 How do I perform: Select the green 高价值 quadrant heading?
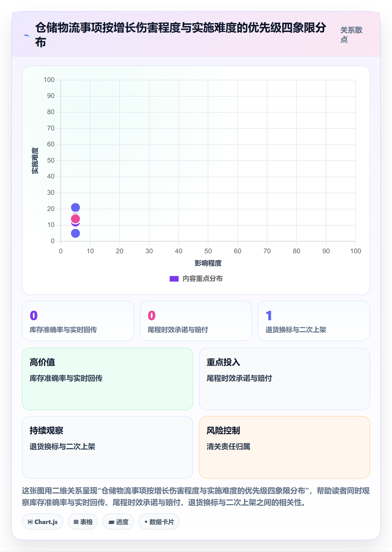[42, 362]
